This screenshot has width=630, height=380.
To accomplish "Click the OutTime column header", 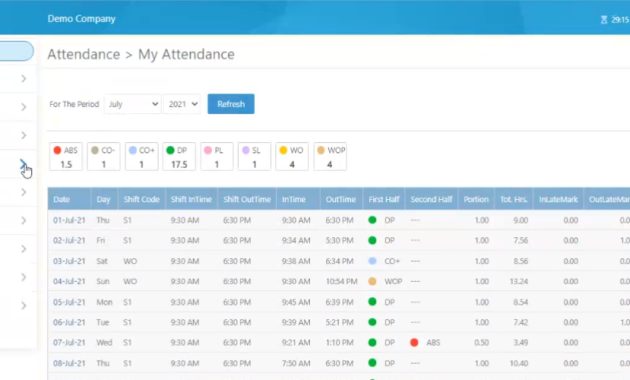I will [x=341, y=199].
